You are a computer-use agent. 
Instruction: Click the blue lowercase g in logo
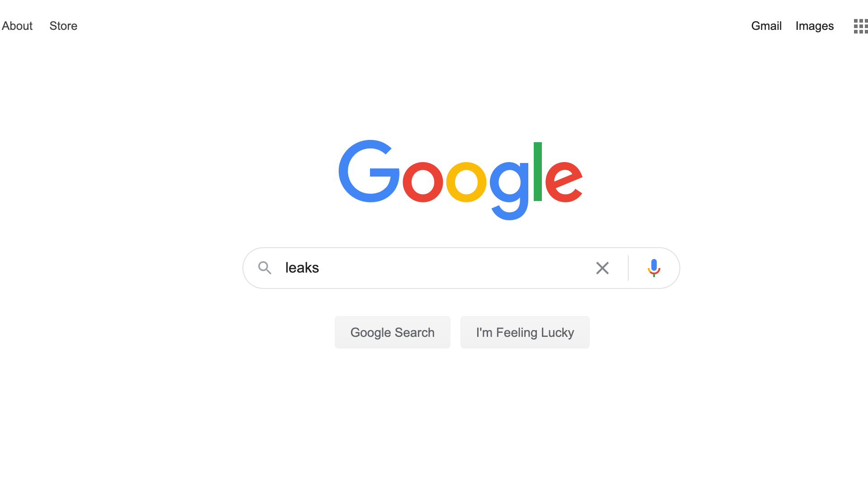509,191
